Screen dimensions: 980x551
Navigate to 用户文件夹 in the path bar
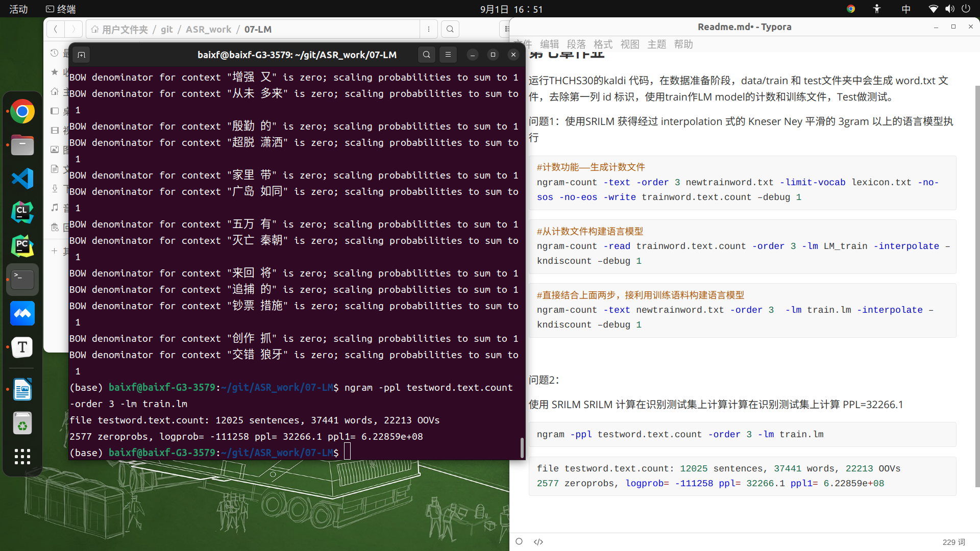(120, 30)
